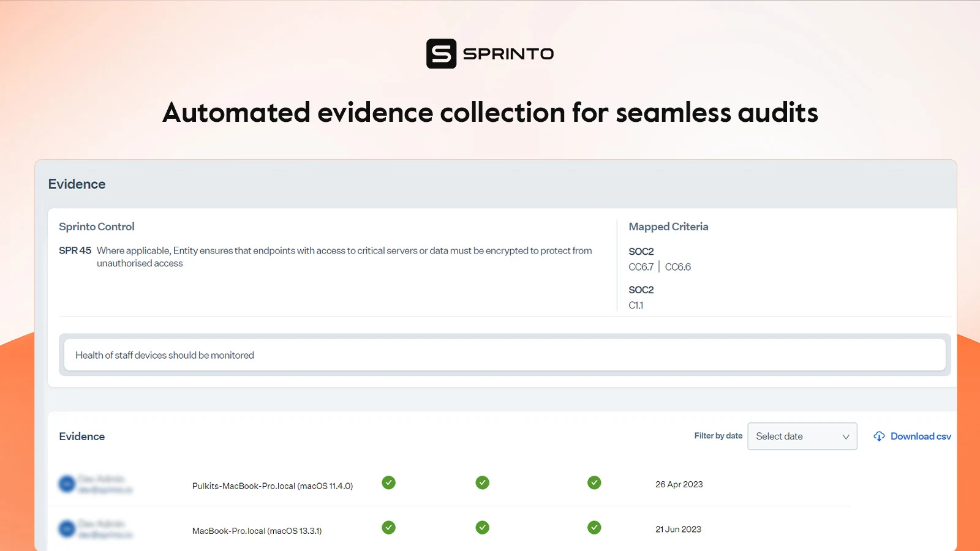Click the SPR 45 control label
Screen dimensions: 980x551
click(75, 250)
